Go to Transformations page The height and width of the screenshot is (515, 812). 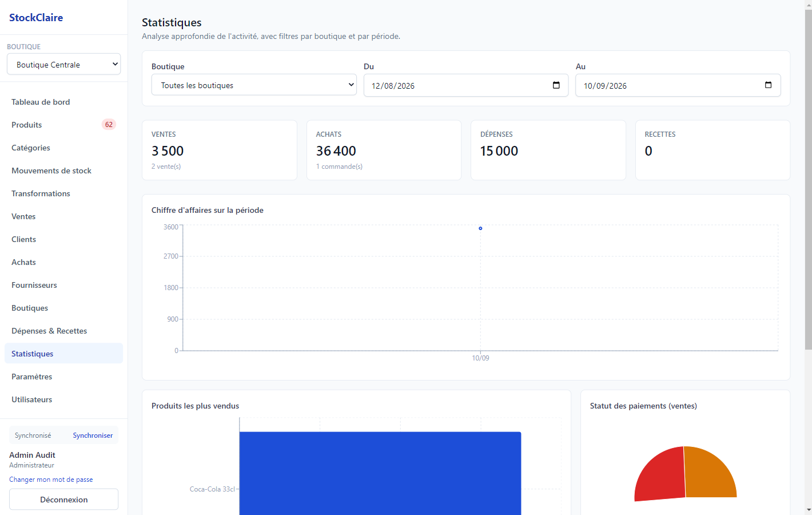[x=63, y=193]
